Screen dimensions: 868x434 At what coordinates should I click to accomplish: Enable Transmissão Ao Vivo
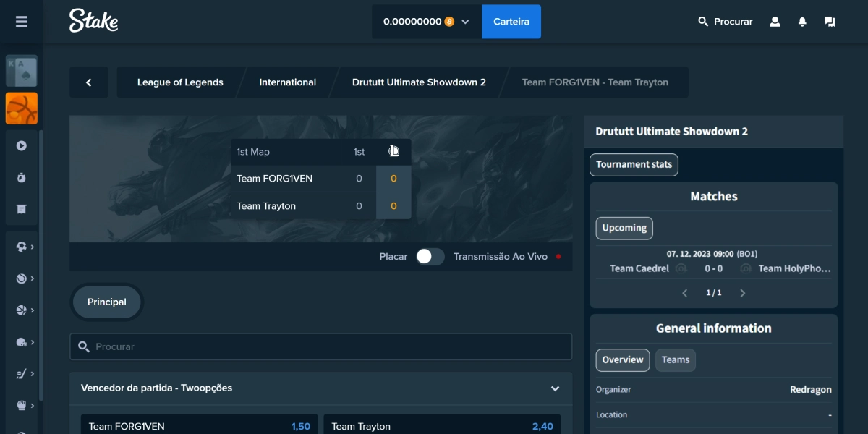coord(503,256)
